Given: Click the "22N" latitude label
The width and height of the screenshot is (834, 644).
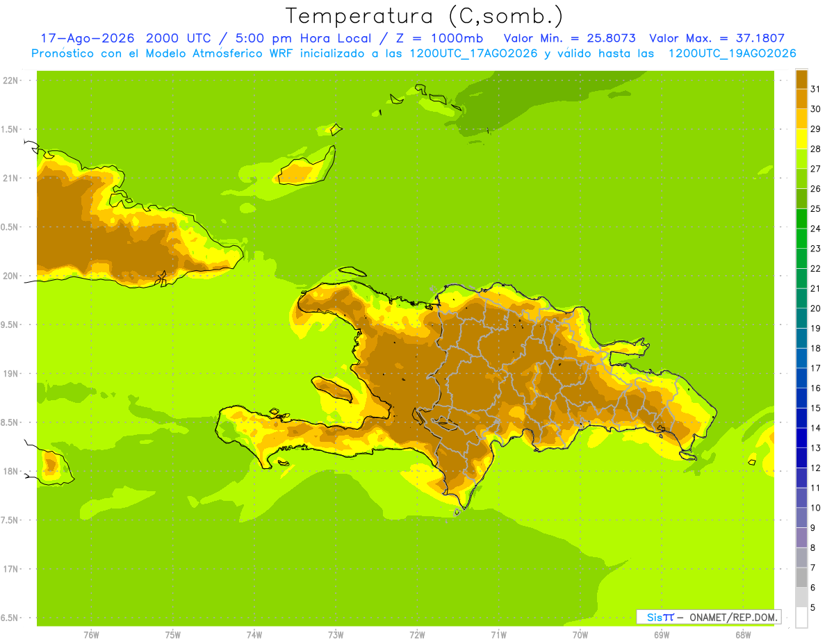Looking at the screenshot, I should [10, 81].
